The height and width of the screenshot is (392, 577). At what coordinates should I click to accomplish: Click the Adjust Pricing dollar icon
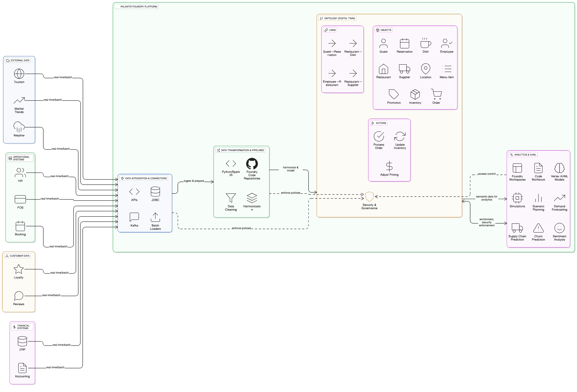pos(389,166)
